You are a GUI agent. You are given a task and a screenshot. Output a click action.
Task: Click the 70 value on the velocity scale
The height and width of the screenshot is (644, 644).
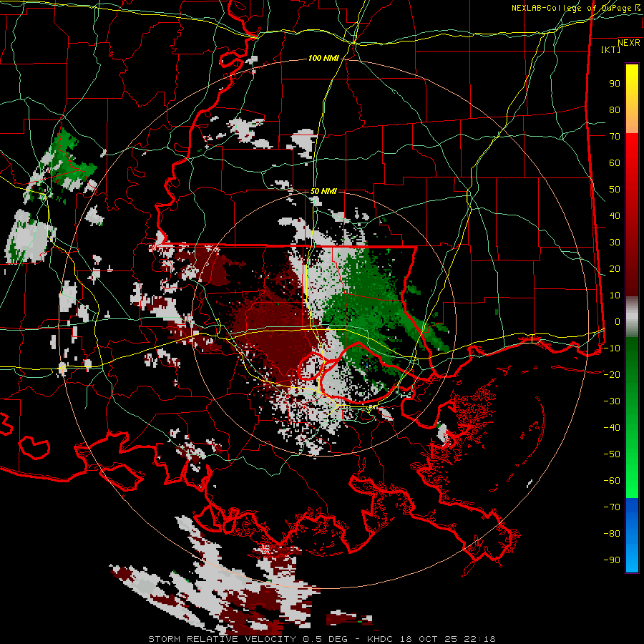[x=615, y=137]
